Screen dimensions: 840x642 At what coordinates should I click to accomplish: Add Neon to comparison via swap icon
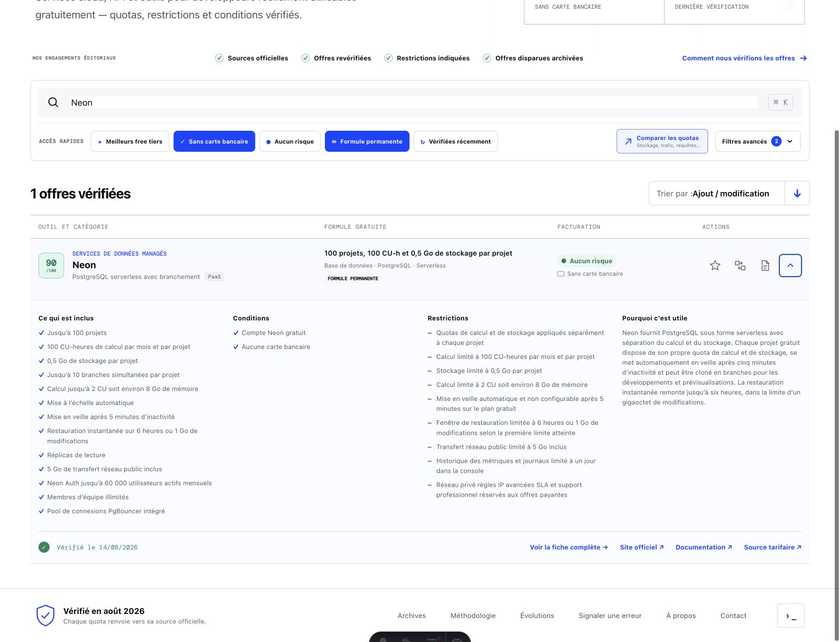point(740,266)
